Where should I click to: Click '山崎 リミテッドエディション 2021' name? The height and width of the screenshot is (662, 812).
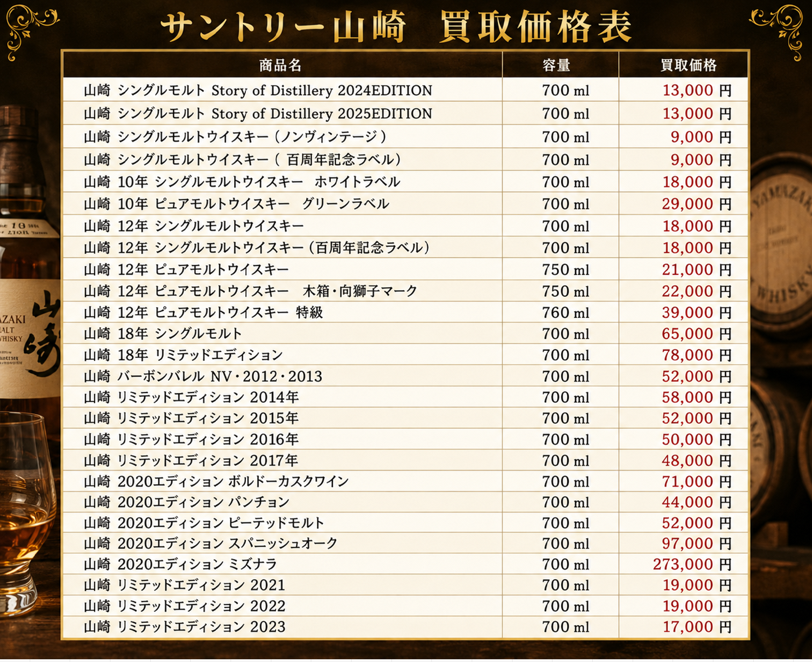[184, 585]
